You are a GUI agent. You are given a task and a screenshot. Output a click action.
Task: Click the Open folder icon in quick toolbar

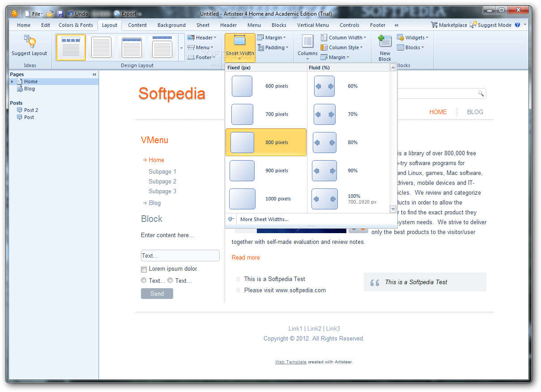(x=50, y=14)
